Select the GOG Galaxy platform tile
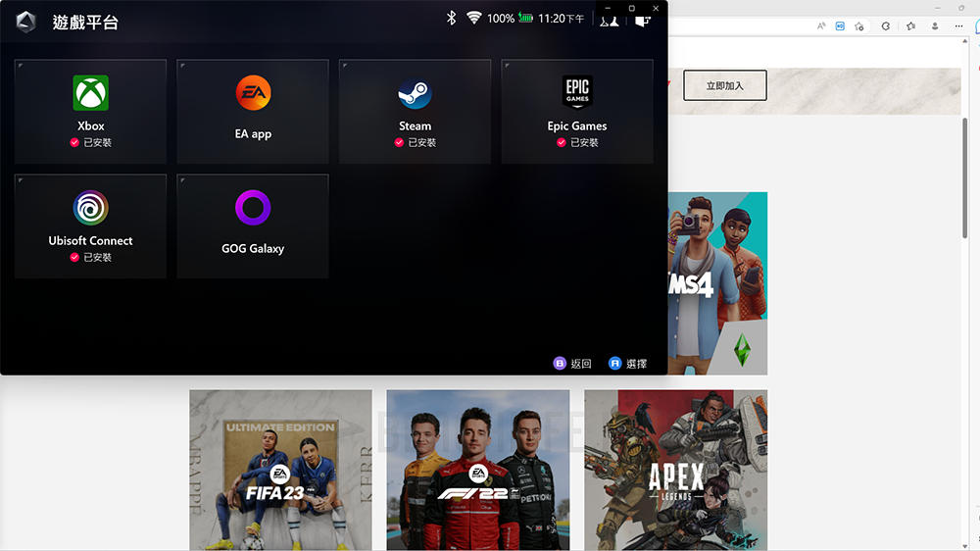 pyautogui.click(x=253, y=225)
